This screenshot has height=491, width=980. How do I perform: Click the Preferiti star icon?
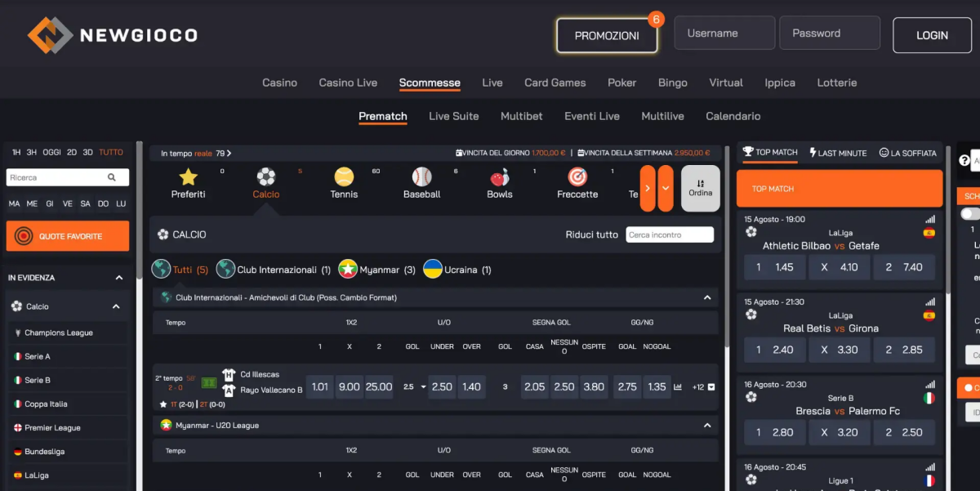tap(189, 177)
